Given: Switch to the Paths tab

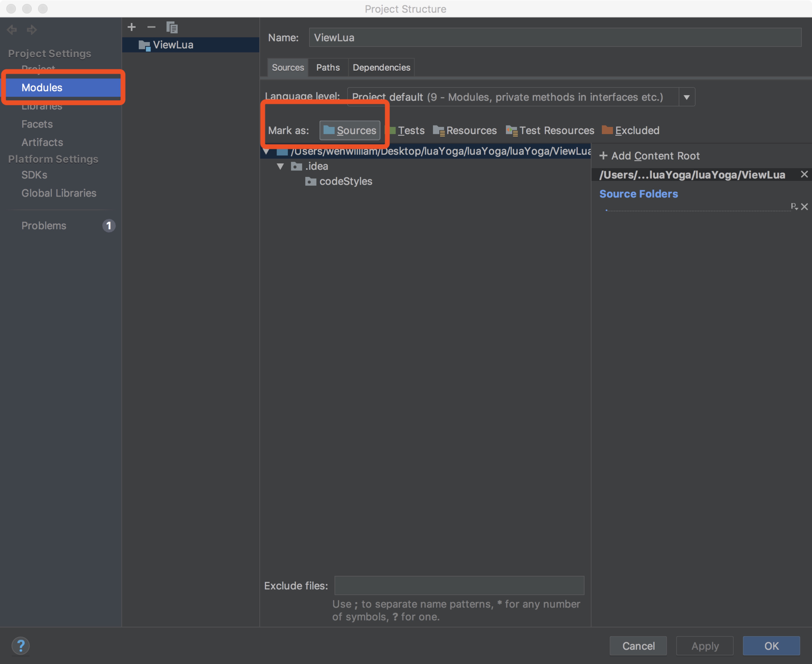Looking at the screenshot, I should coord(328,68).
